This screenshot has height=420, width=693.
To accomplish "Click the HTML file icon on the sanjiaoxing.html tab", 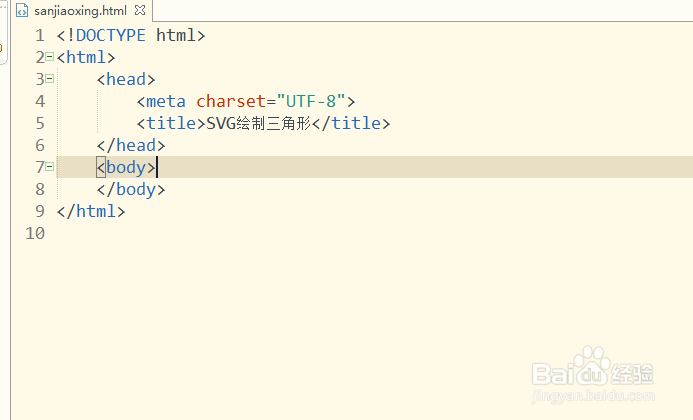I will [x=22, y=10].
